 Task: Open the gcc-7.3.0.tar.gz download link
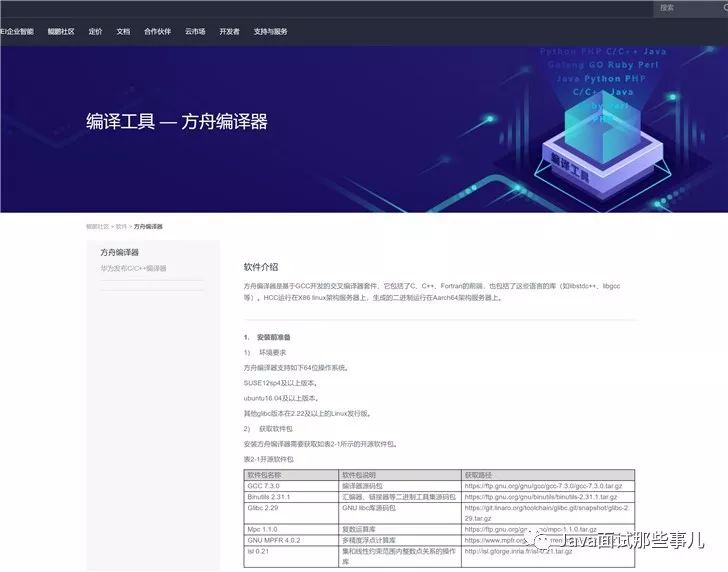pos(543,486)
